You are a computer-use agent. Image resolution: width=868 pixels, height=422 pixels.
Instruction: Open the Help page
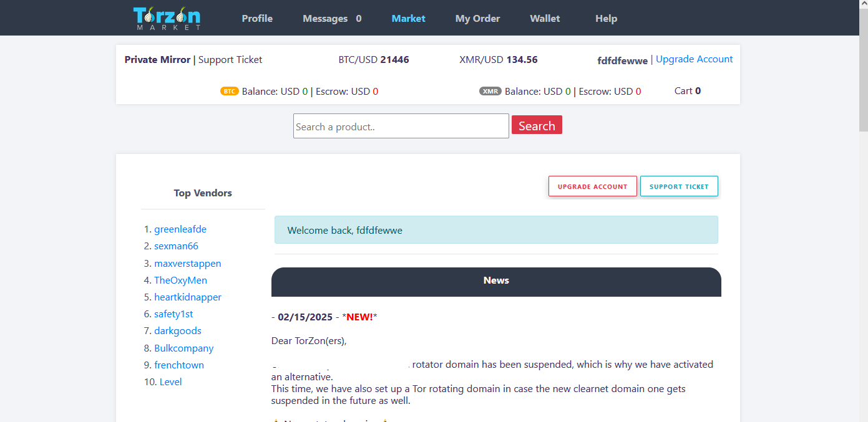point(605,18)
